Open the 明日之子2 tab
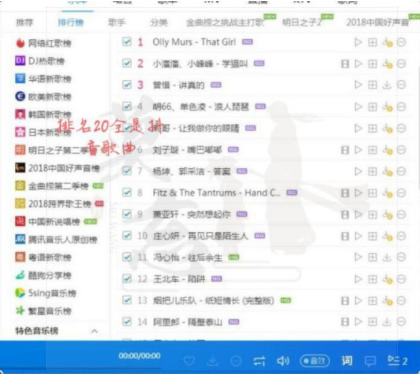420x374 pixels. pyautogui.click(x=302, y=23)
